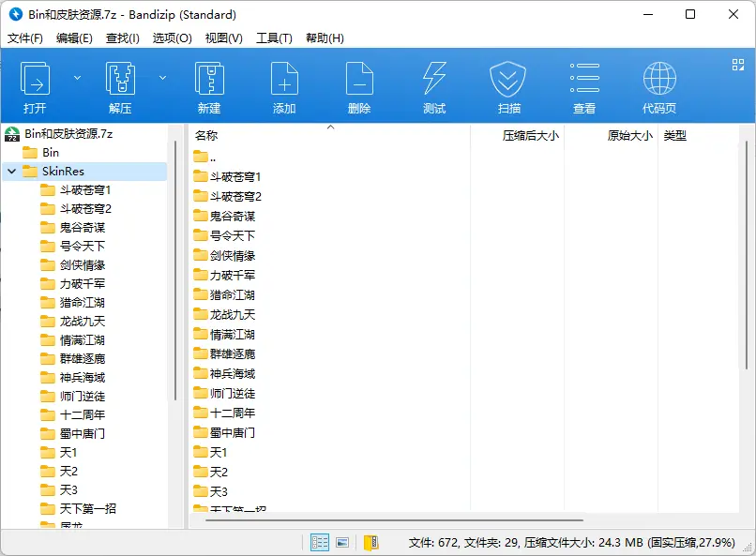
Task: Select 猎命江湖 in the left tree
Action: pos(83,303)
